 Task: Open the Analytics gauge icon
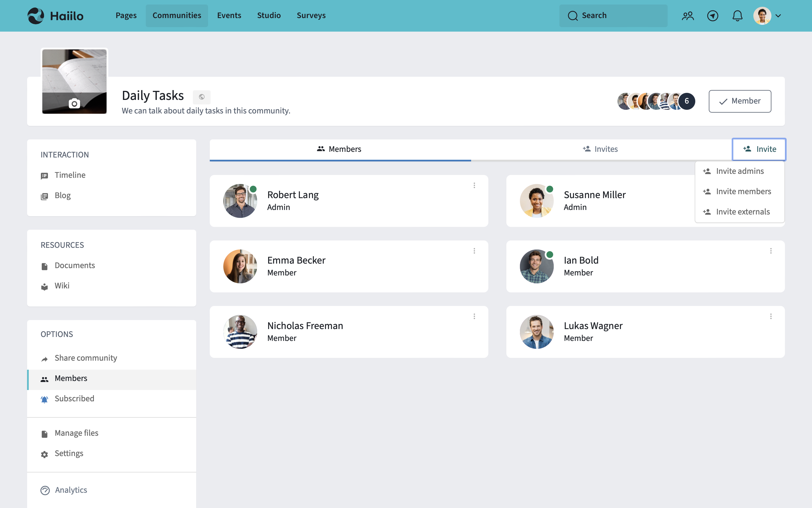pos(45,491)
